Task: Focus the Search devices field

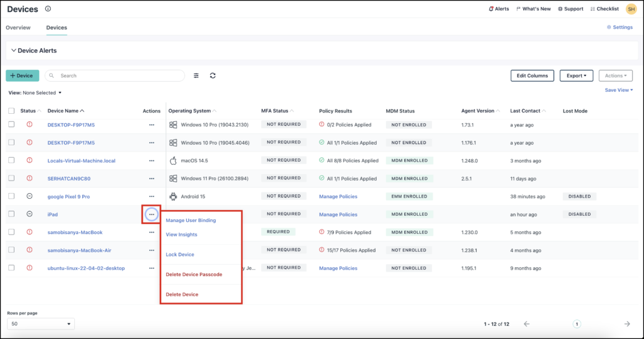Action: (115, 75)
